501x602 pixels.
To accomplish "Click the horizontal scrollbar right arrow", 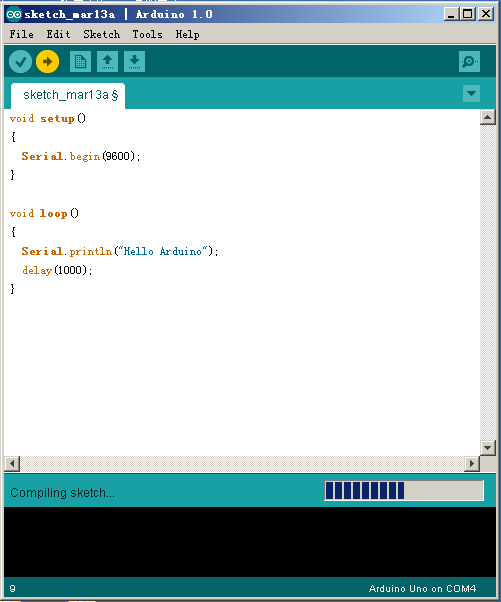I will tap(472, 464).
